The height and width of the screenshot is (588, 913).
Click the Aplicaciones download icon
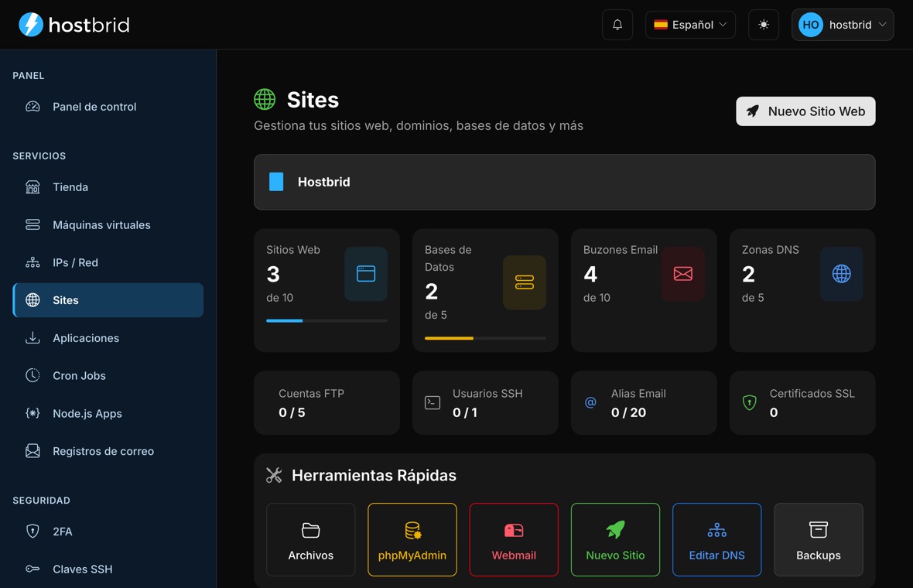pos(32,337)
